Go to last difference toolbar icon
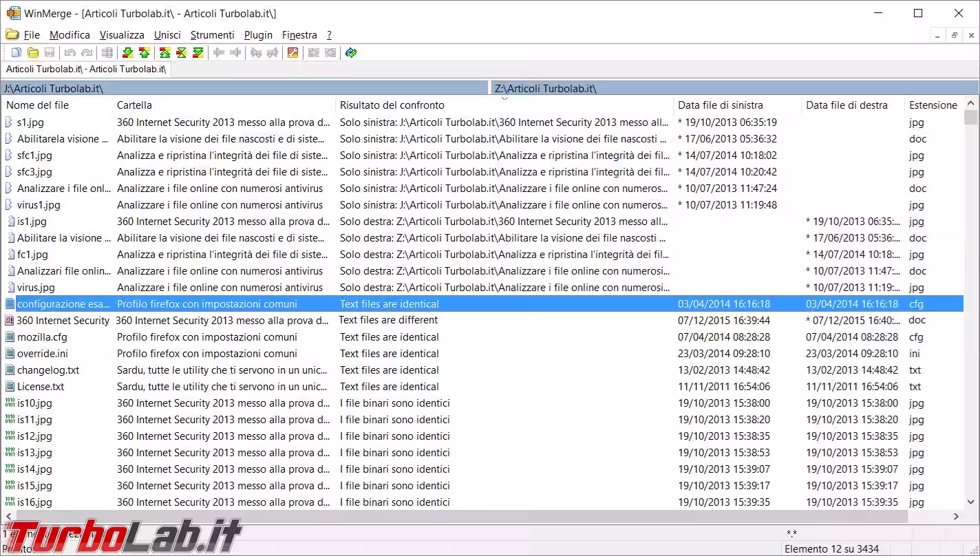 (x=198, y=53)
